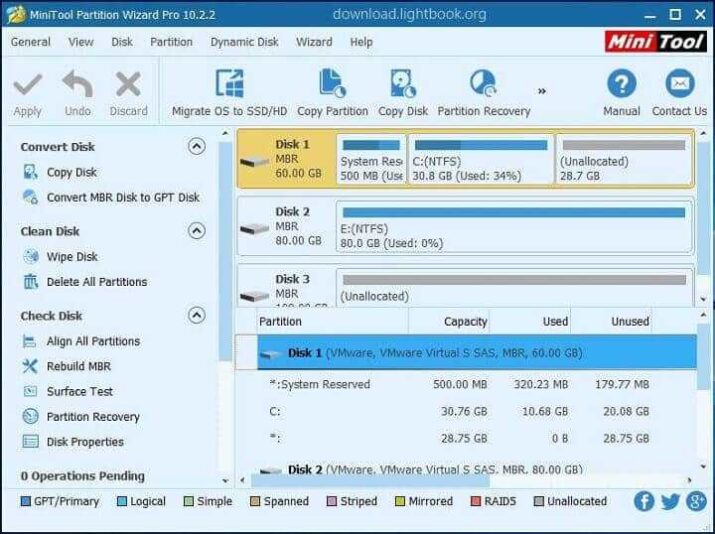The height and width of the screenshot is (534, 715).
Task: Click the Discard X icon
Action: coord(128,84)
